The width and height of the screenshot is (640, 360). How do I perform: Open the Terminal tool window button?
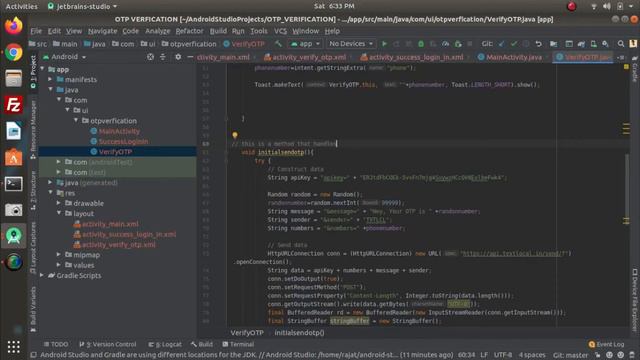pyautogui.click(x=238, y=344)
